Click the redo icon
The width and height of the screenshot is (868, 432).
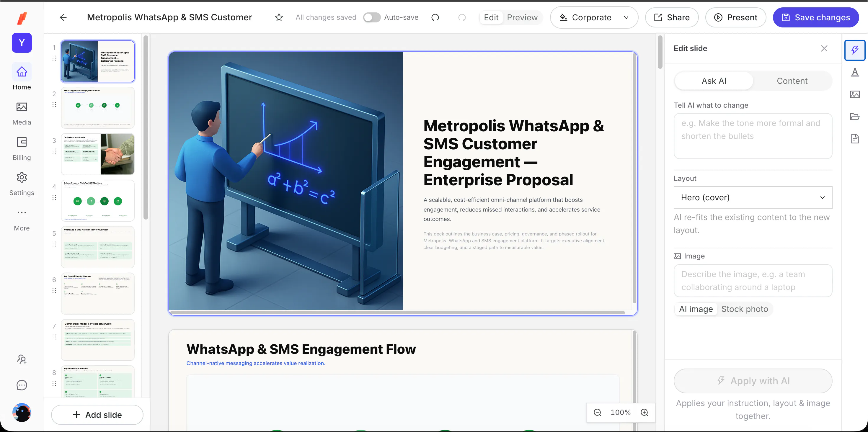click(x=462, y=17)
